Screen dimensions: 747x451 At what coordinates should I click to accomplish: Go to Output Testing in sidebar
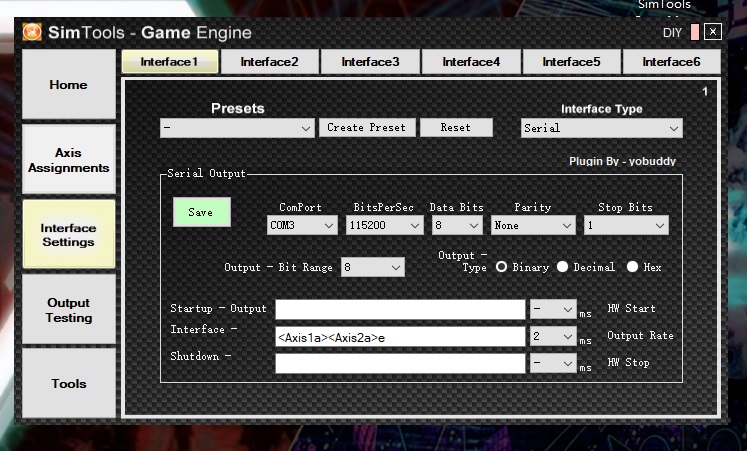[68, 310]
